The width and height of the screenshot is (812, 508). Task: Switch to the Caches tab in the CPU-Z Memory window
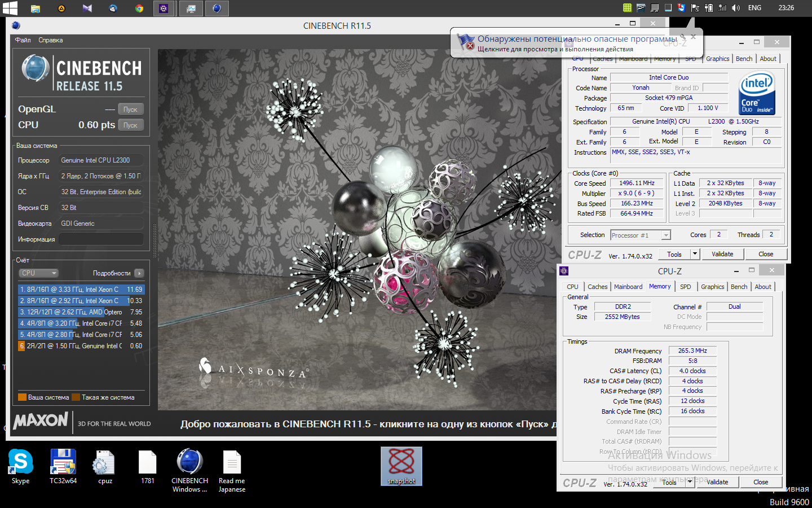click(x=598, y=287)
